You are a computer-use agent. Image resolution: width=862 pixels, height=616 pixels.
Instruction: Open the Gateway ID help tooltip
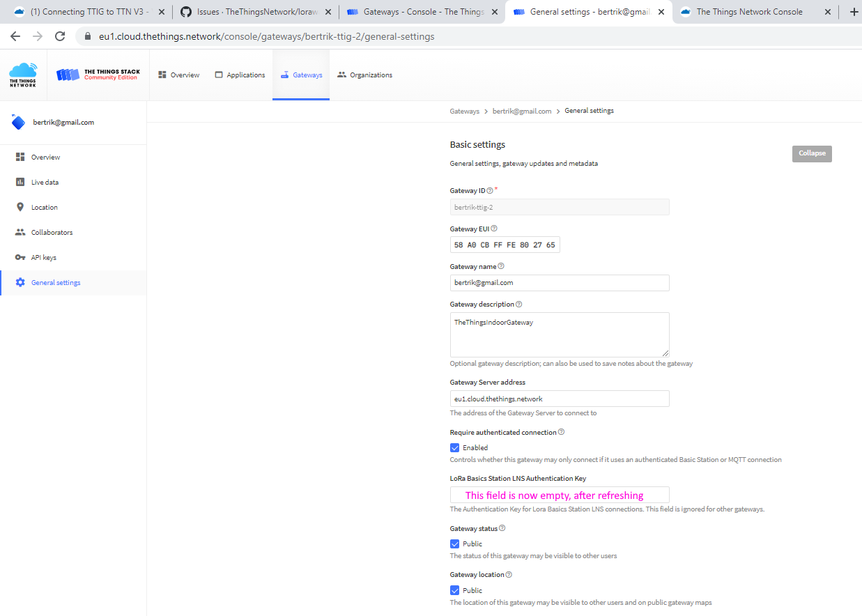tap(490, 190)
